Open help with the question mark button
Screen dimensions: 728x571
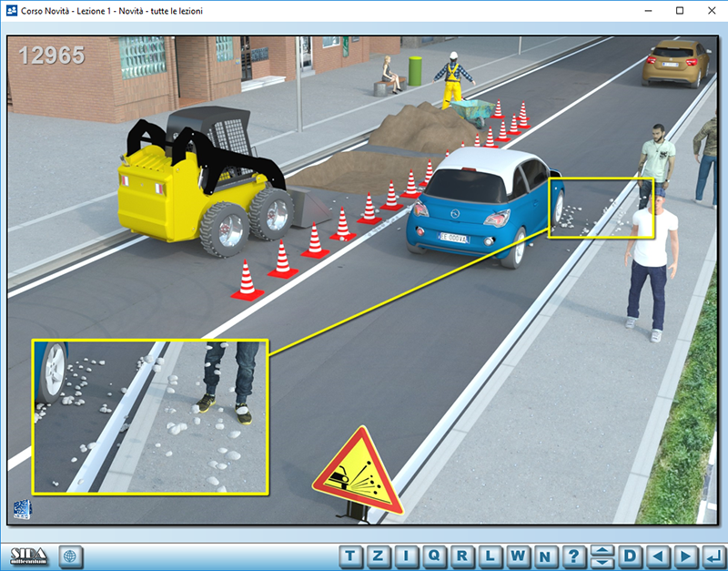573,556
